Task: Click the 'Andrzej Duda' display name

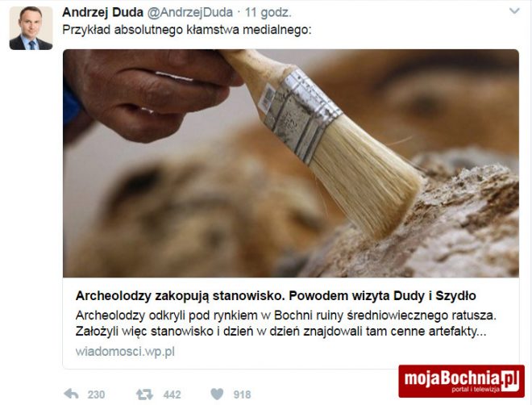Action: 103,13
